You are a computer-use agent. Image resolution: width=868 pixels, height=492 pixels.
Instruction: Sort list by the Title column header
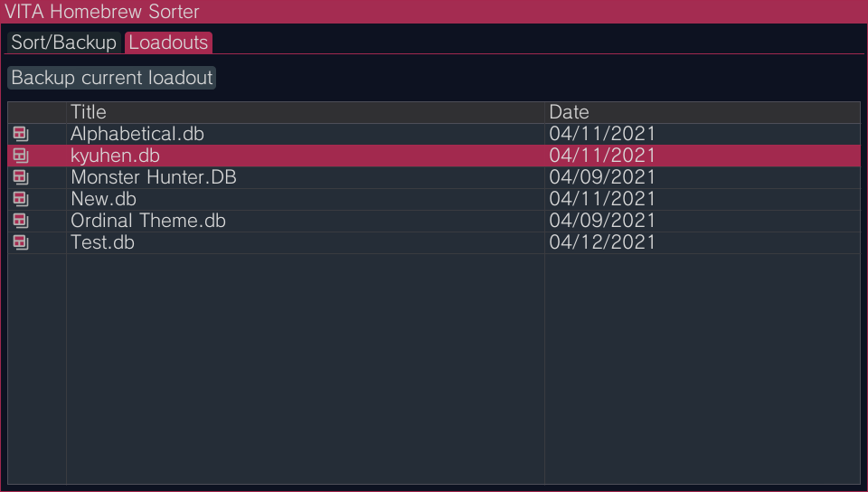(306, 112)
